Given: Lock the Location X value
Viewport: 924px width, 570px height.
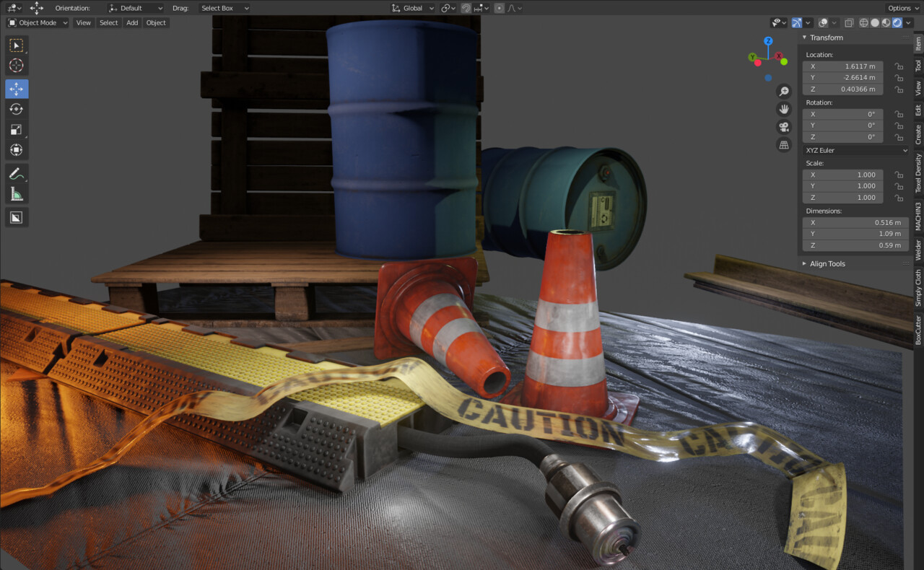Looking at the screenshot, I should click(x=899, y=66).
